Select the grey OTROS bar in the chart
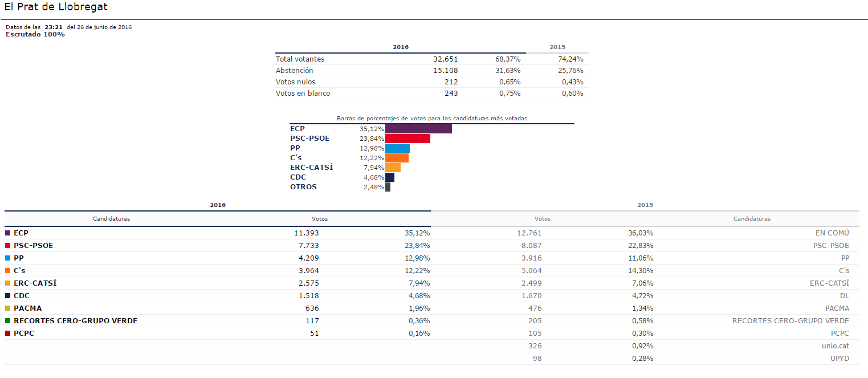Viewport: 868px width, 378px height. pos(388,187)
